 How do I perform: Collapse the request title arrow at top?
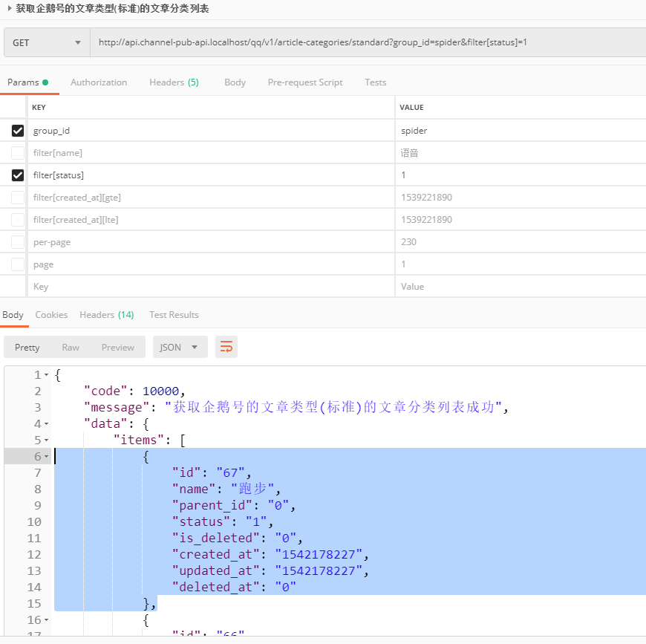tap(9, 9)
